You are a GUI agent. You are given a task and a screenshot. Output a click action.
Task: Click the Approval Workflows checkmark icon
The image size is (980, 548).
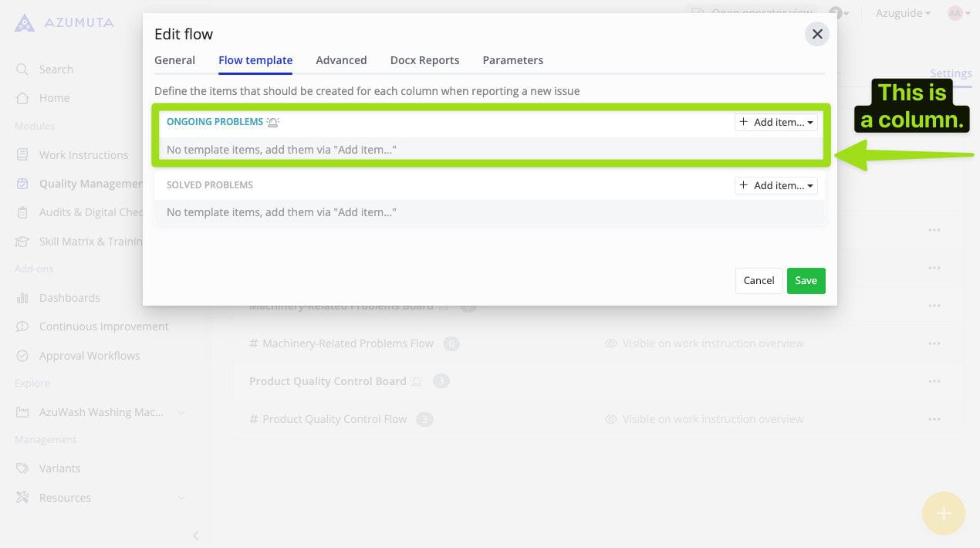coord(22,356)
